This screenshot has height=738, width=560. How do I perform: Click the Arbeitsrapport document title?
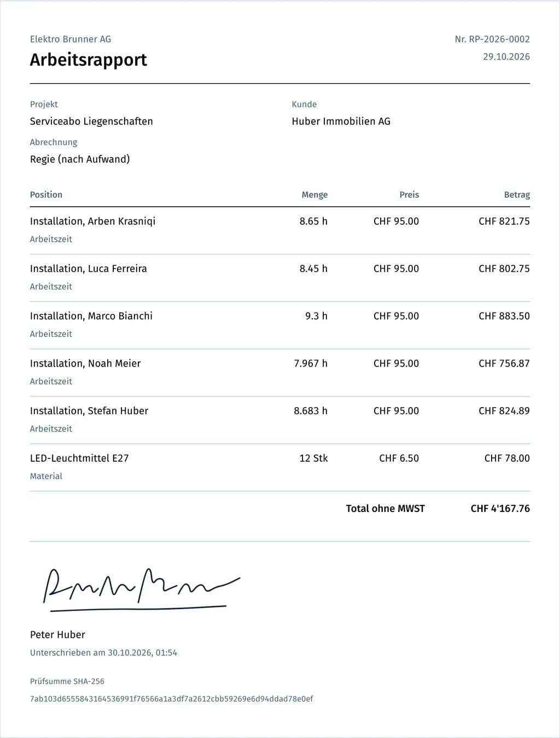click(88, 60)
